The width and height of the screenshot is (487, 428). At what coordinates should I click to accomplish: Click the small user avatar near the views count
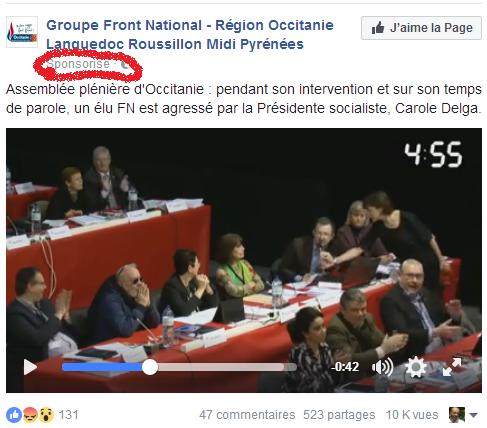(x=457, y=415)
